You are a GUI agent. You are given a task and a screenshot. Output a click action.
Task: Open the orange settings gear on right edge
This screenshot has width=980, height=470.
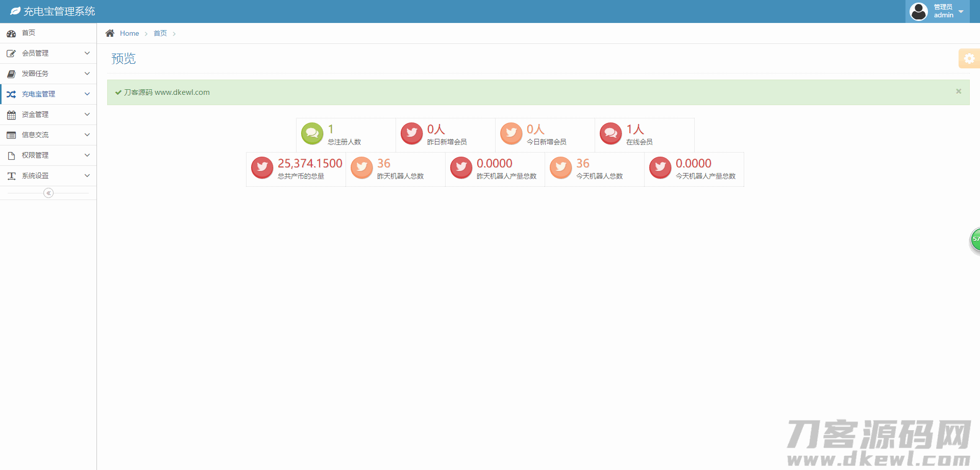coord(969,59)
